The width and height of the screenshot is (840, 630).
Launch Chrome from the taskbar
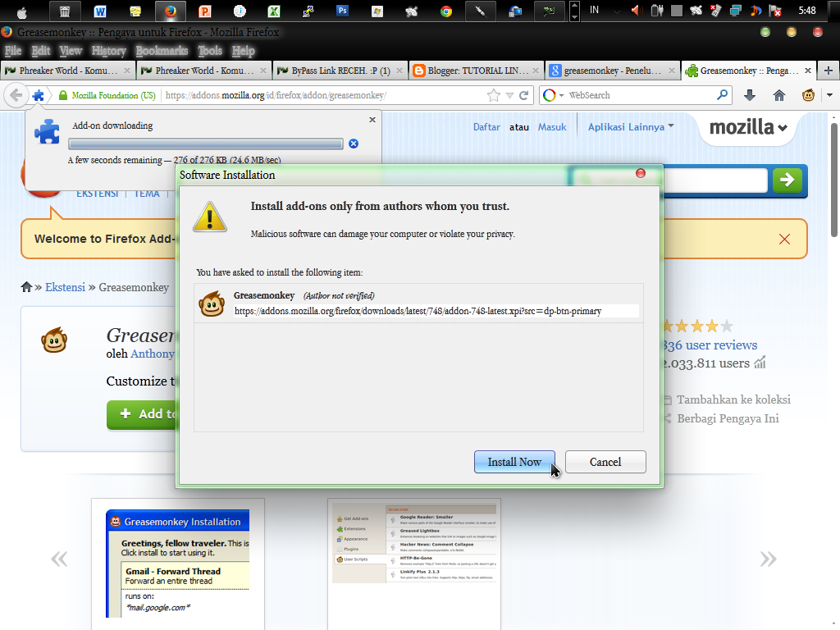coord(446,11)
